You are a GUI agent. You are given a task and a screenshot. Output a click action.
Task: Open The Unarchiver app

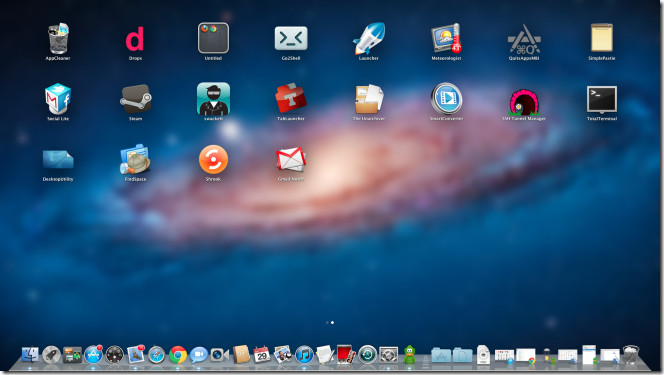click(x=369, y=99)
